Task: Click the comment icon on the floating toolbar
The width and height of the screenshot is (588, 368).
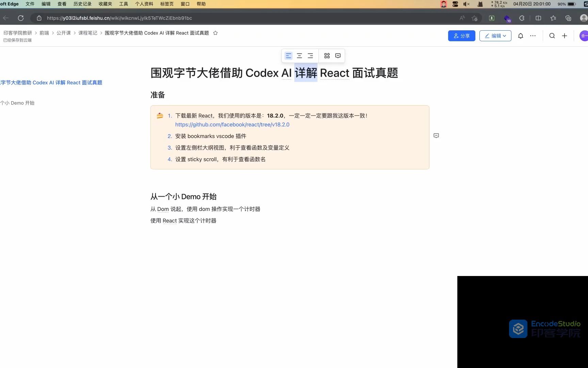Action: [x=338, y=55]
